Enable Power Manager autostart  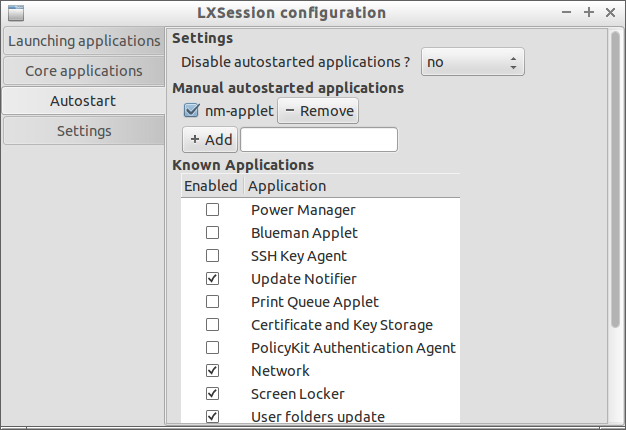212,210
